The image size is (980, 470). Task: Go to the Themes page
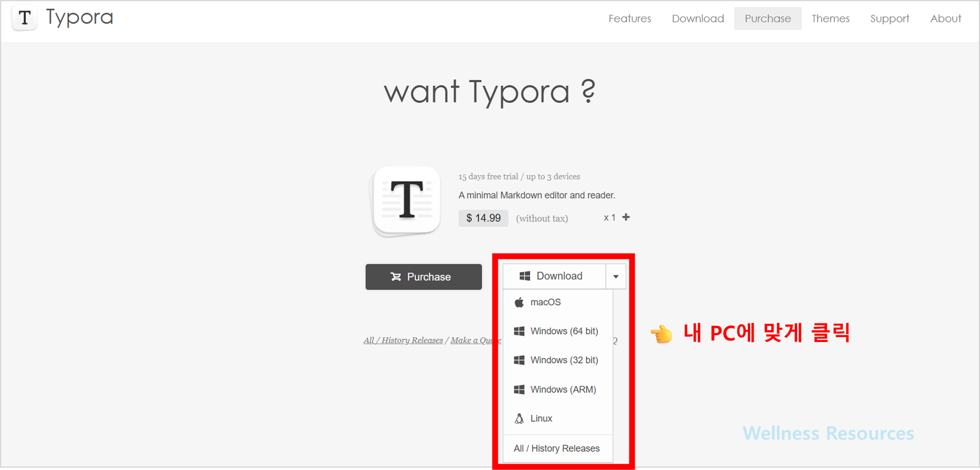point(830,19)
